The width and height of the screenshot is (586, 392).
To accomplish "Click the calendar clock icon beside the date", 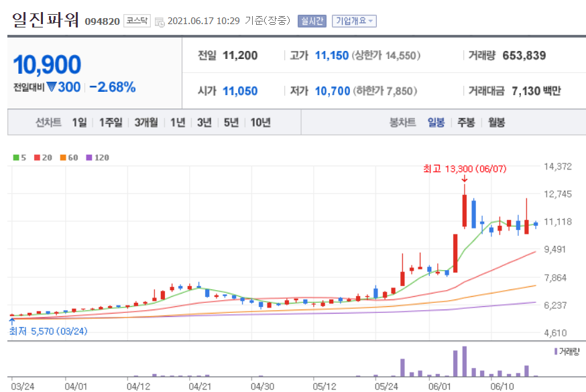I will [x=160, y=22].
